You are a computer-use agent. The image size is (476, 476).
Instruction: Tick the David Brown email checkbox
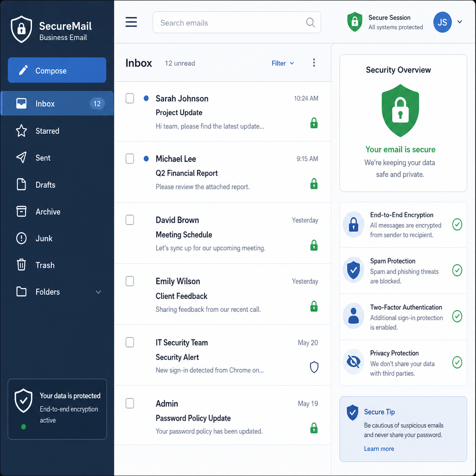(130, 220)
